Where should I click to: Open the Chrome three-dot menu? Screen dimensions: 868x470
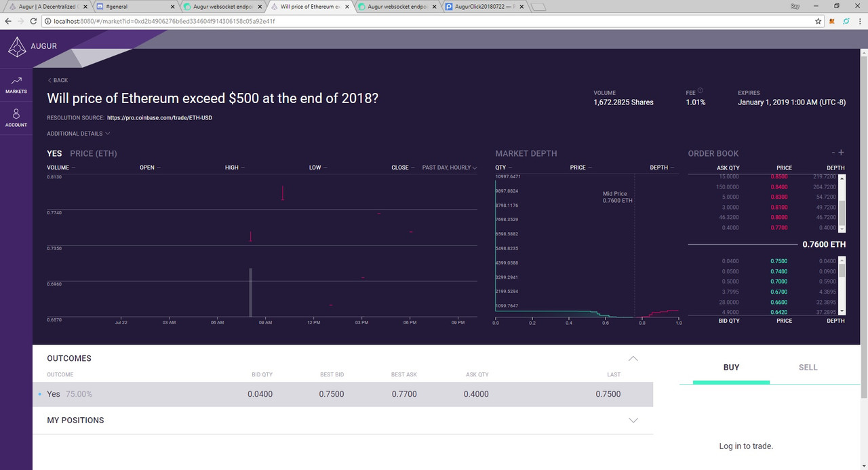[x=859, y=21]
